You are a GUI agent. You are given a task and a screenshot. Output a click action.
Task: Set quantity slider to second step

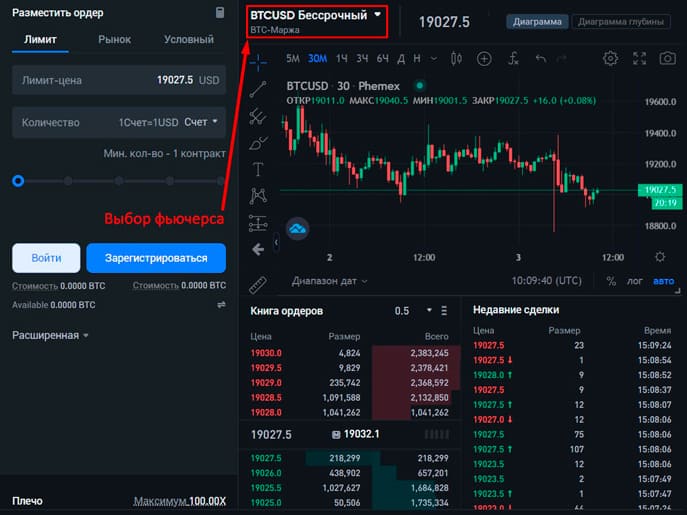(68, 181)
